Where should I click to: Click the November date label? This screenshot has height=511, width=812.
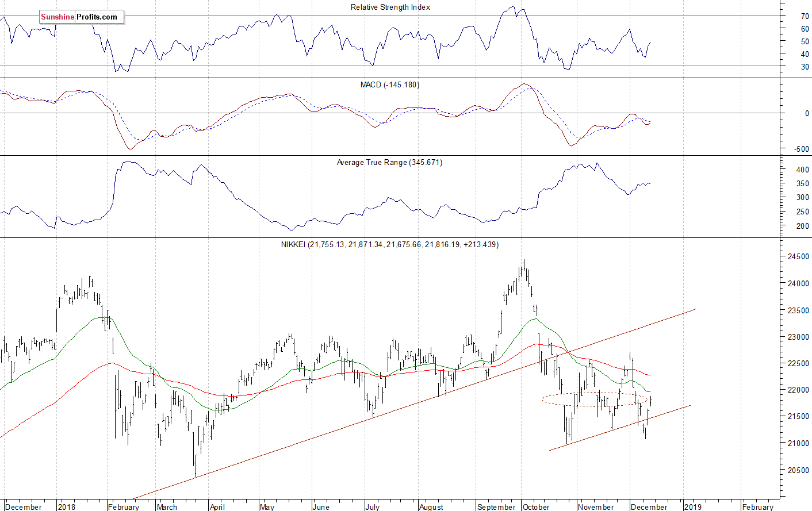click(596, 507)
